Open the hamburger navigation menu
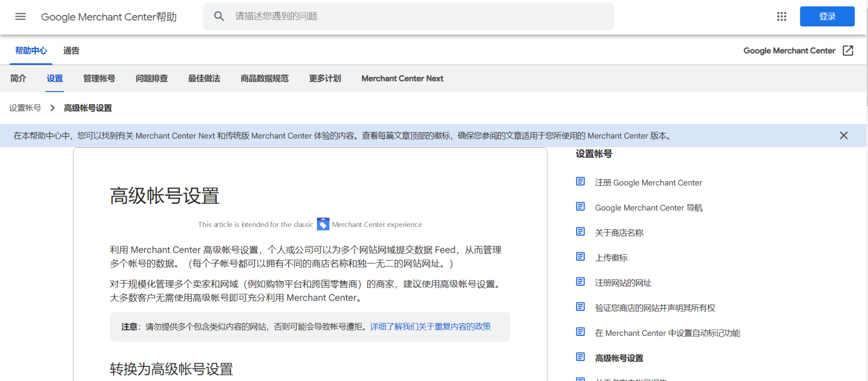 [x=21, y=17]
